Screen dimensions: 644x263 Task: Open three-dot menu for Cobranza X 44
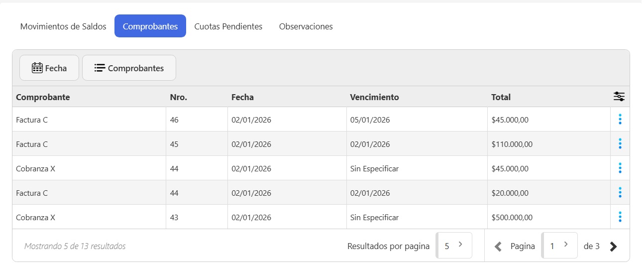(620, 168)
